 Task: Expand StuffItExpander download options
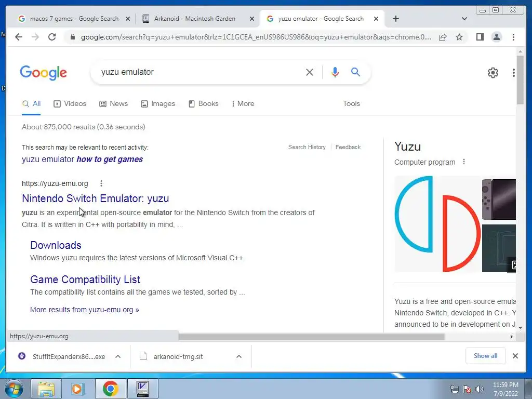point(118,356)
